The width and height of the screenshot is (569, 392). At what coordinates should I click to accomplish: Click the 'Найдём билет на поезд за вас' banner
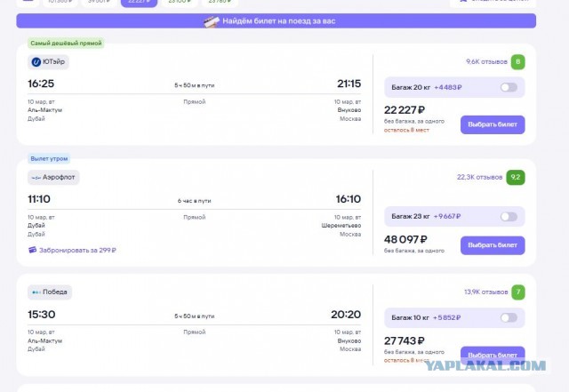click(276, 21)
